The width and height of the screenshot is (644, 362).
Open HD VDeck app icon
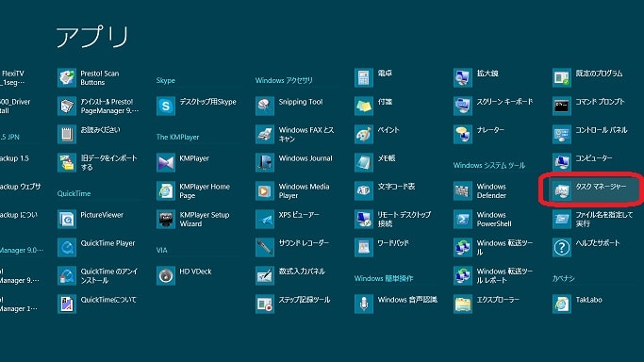[166, 276]
